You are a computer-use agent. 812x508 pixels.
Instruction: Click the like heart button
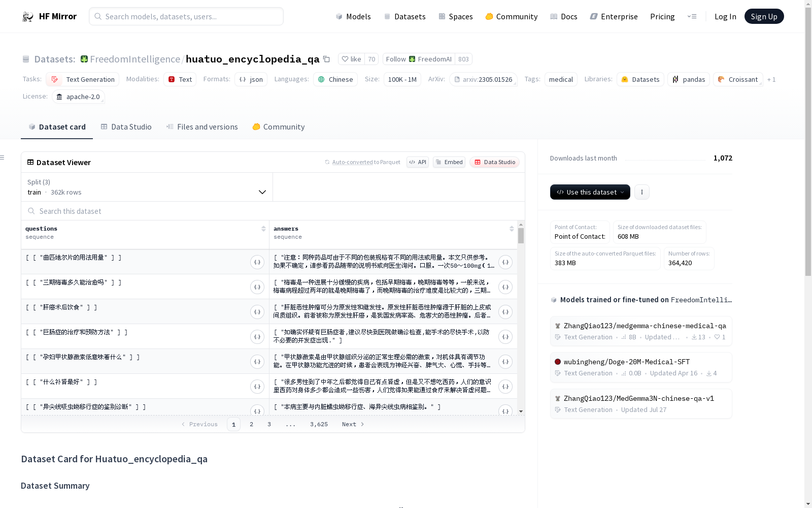[x=351, y=59]
